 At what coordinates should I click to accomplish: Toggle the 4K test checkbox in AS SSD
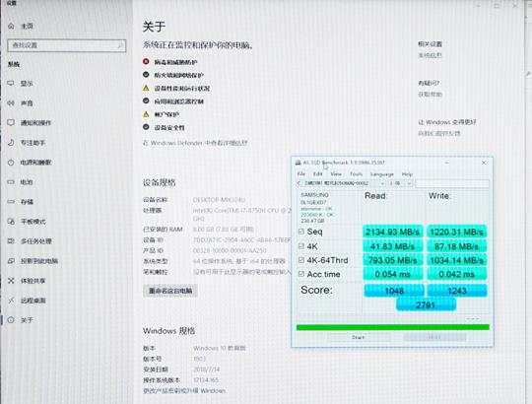(300, 246)
